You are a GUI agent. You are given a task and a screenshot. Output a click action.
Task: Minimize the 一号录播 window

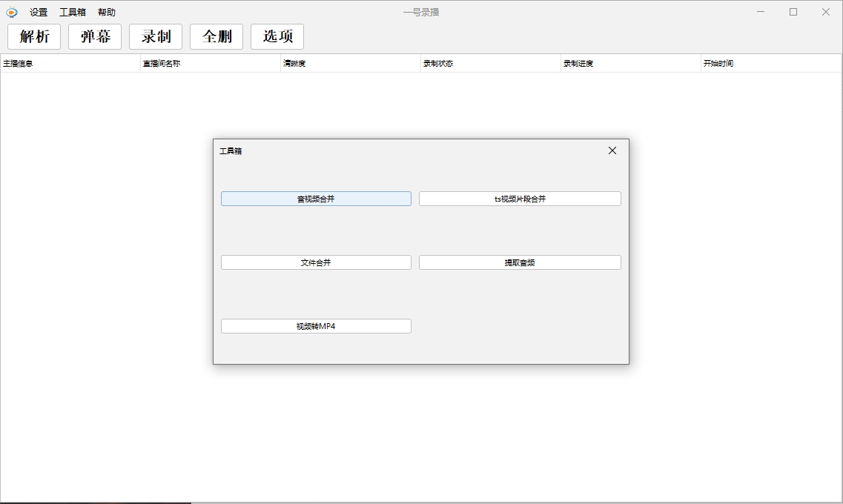pyautogui.click(x=761, y=12)
